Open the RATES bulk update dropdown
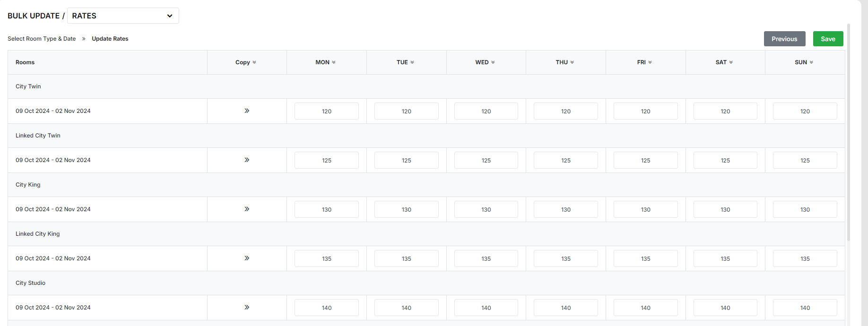868x326 pixels. 123,16
